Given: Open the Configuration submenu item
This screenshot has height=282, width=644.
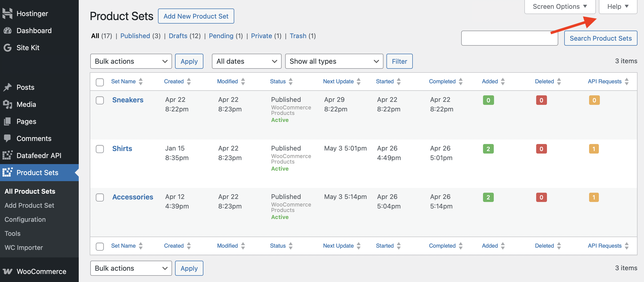Looking at the screenshot, I should point(25,219).
